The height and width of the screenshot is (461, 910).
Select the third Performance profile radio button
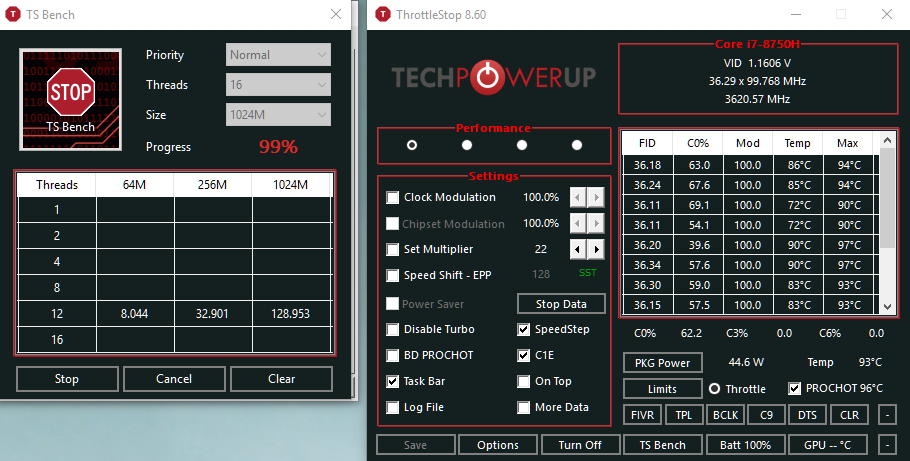click(522, 145)
